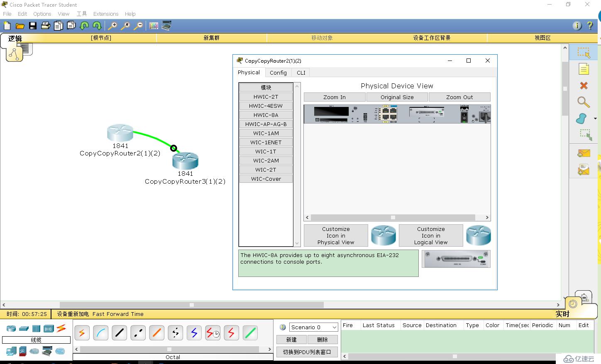Select Routers device category icon
This screenshot has height=364, width=601.
[x=11, y=329]
